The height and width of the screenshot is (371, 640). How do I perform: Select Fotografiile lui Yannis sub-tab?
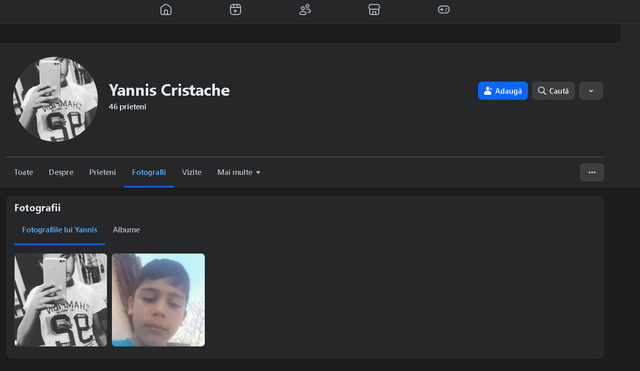click(60, 230)
